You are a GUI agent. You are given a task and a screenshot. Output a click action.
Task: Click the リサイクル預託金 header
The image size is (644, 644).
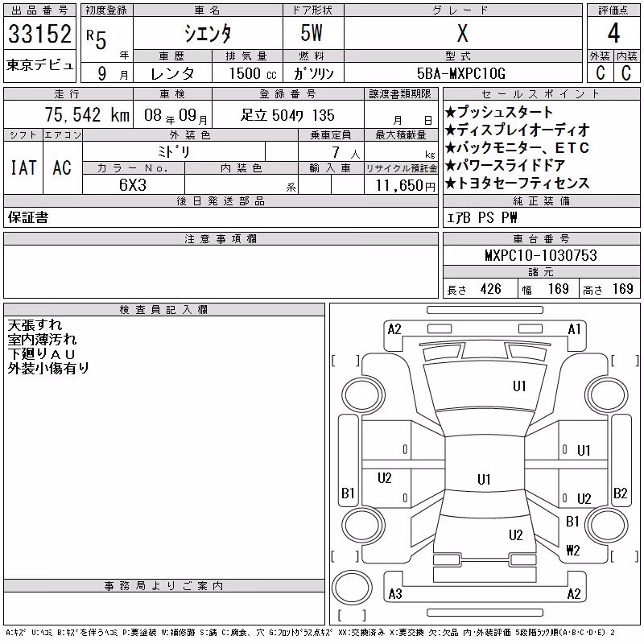401,168
